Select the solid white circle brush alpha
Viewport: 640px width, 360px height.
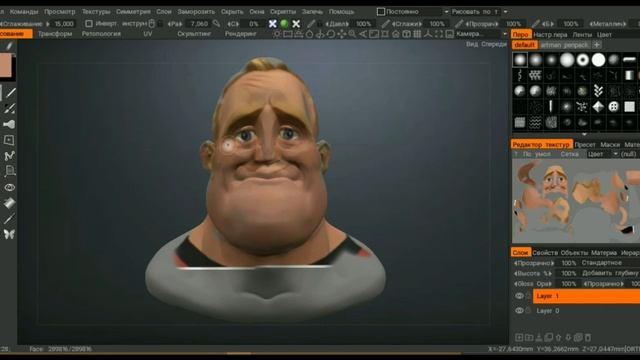[x=598, y=60]
